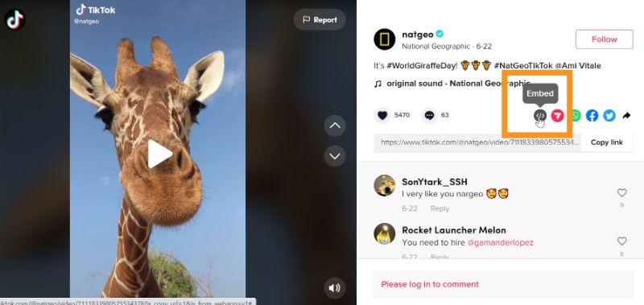Like Rocket Launcher Melon's comment heart
Screen dimensions: 644x305
pos(621,241)
